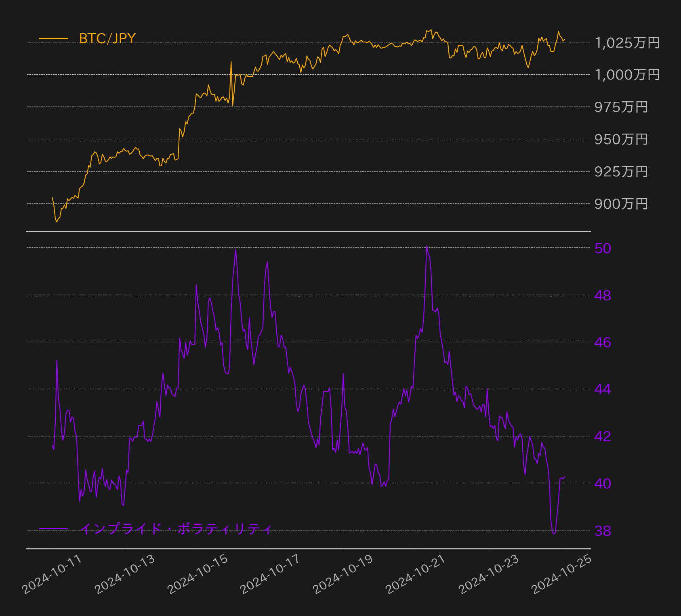Image resolution: width=681 pixels, height=616 pixels.
Task: Click the purple implied volatility legend line sample
Action: click(x=53, y=528)
